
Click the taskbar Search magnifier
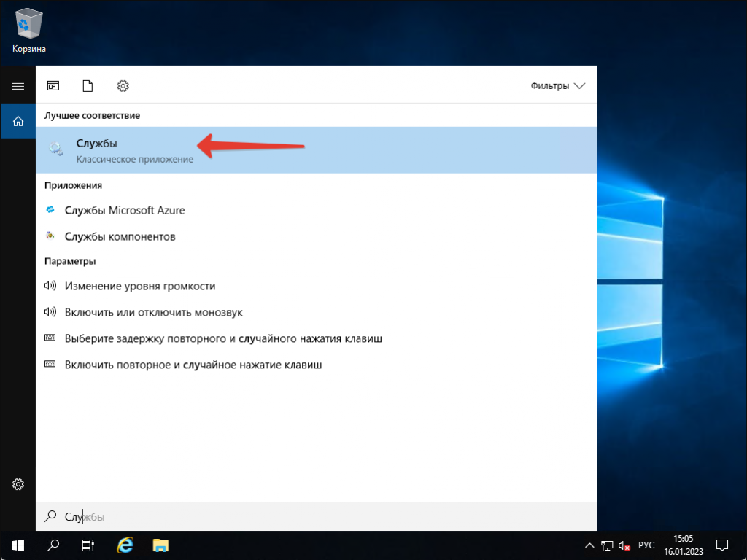[53, 545]
